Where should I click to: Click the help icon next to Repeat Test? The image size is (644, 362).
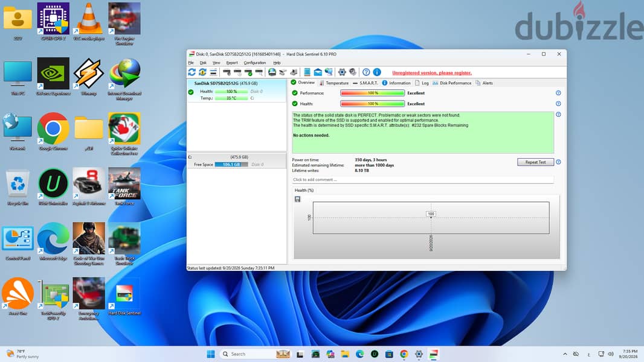[x=558, y=162]
